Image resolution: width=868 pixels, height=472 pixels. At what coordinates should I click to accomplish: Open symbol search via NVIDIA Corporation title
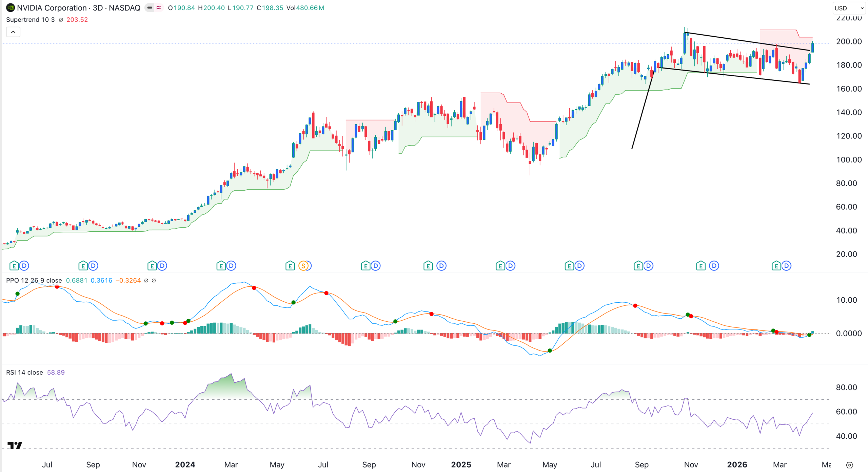pos(53,8)
